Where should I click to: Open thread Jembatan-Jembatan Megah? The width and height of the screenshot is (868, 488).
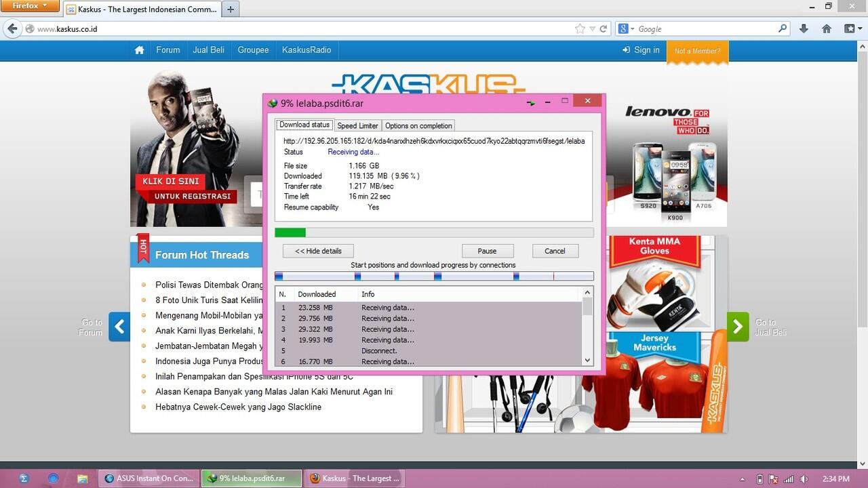tap(209, 346)
